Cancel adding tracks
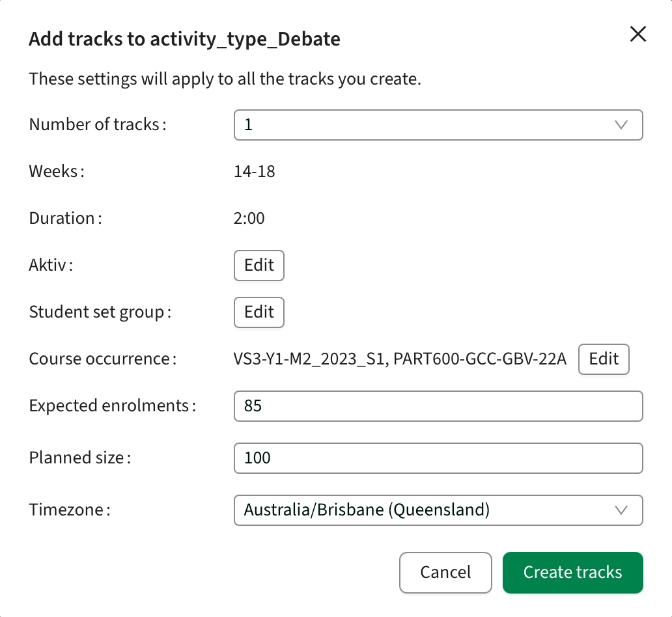 coord(445,573)
